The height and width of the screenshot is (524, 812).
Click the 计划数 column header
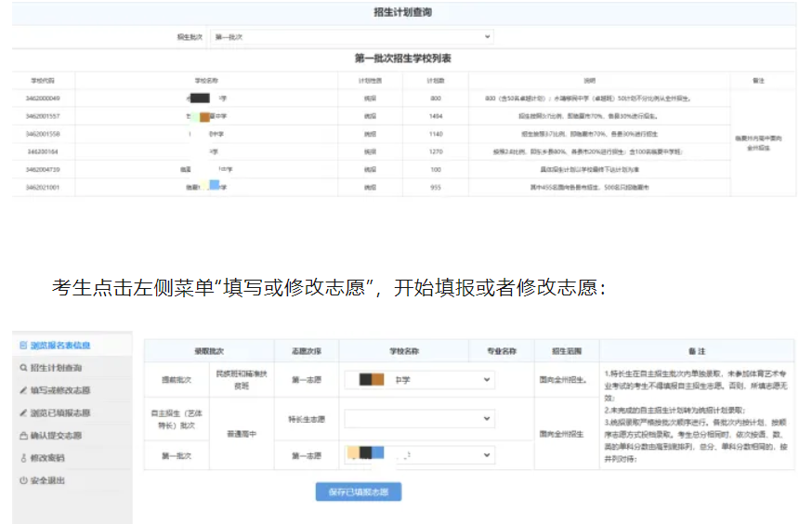(435, 81)
